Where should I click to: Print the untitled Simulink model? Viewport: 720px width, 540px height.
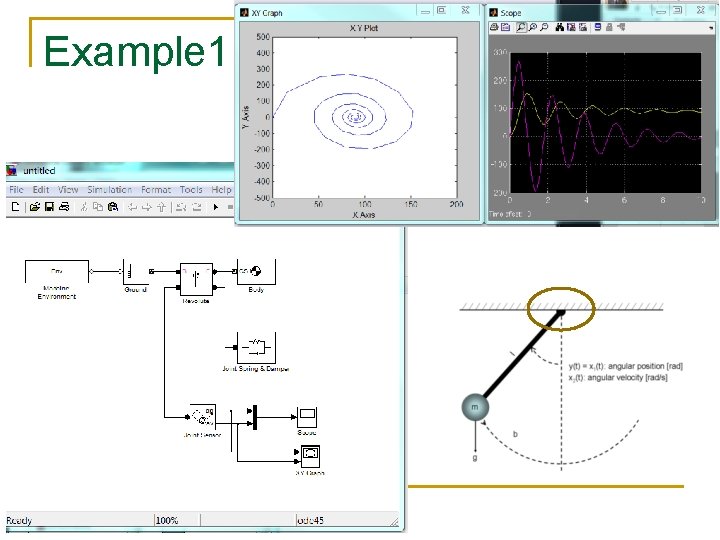point(64,207)
